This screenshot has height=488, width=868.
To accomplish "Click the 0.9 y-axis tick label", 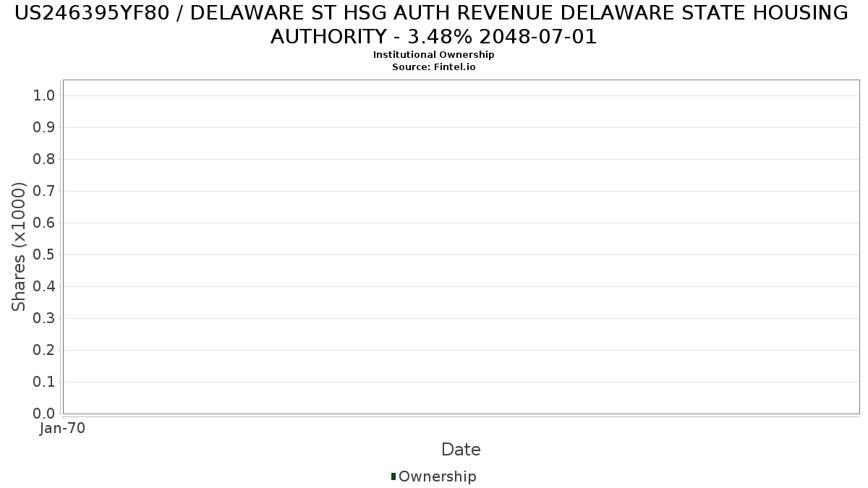I will pos(45,128).
